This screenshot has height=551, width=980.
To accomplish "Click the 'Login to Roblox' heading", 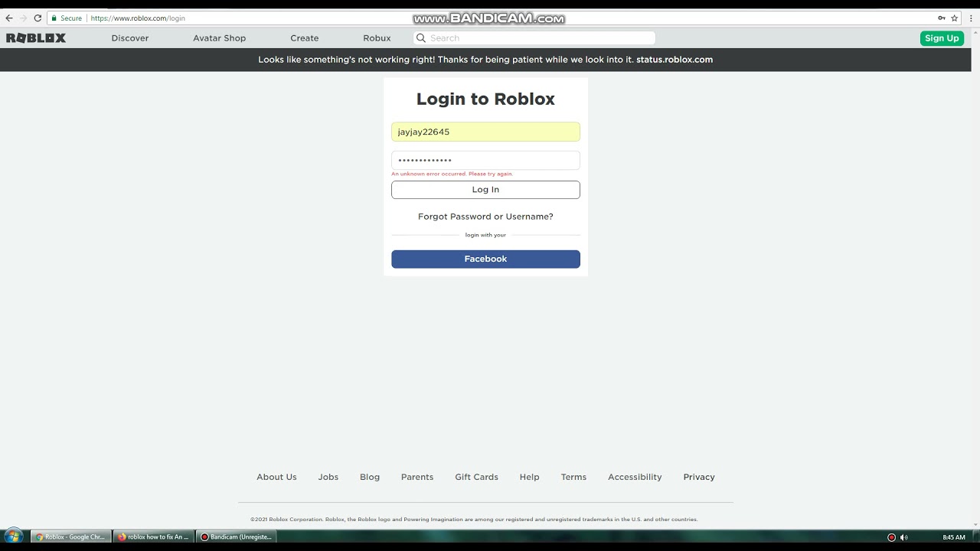I will [x=485, y=99].
